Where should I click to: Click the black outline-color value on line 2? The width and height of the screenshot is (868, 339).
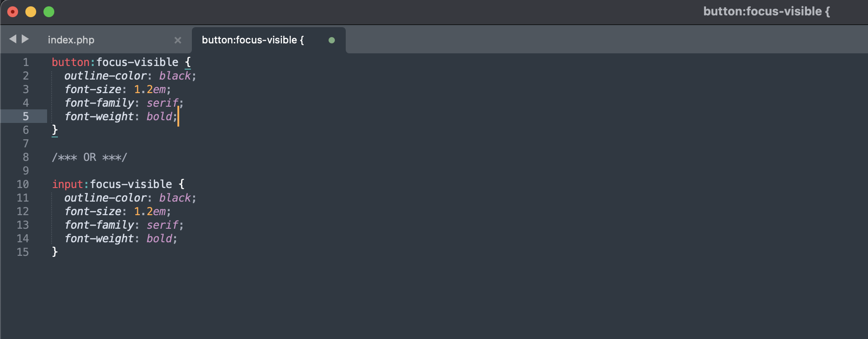coord(175,75)
